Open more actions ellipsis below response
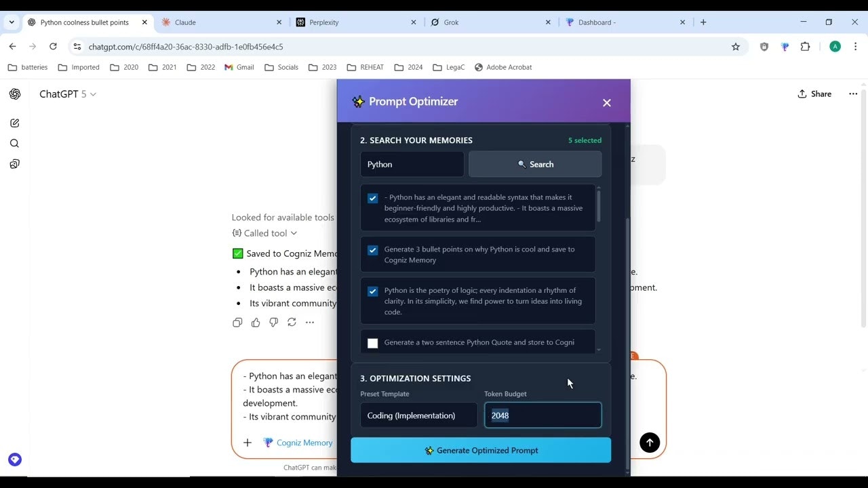This screenshot has height=488, width=868. pyautogui.click(x=310, y=323)
